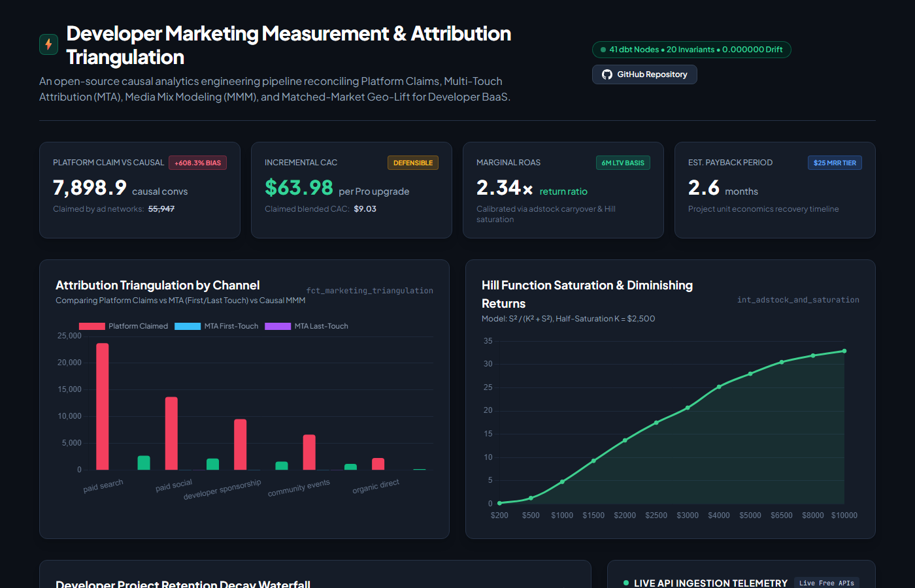Click the red bar for organic direct
915x588 pixels.
tap(378, 464)
